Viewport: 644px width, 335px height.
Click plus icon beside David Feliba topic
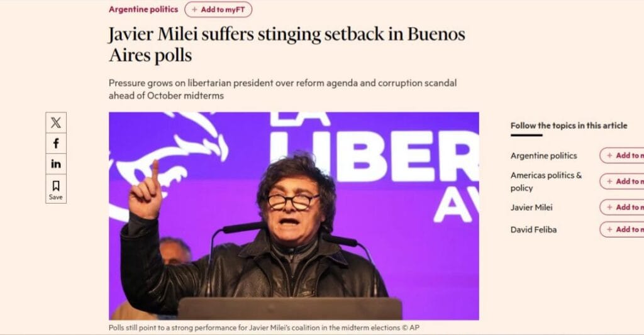pyautogui.click(x=609, y=229)
